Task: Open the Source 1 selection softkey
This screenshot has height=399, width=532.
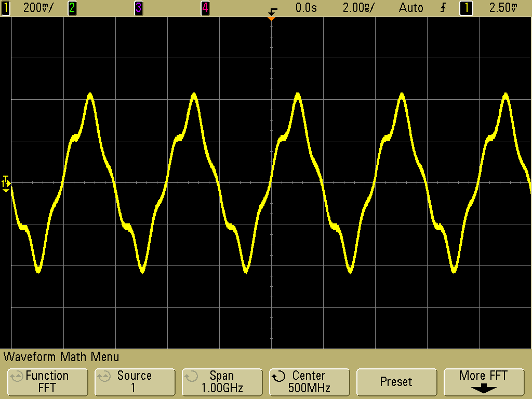Action: point(134,382)
